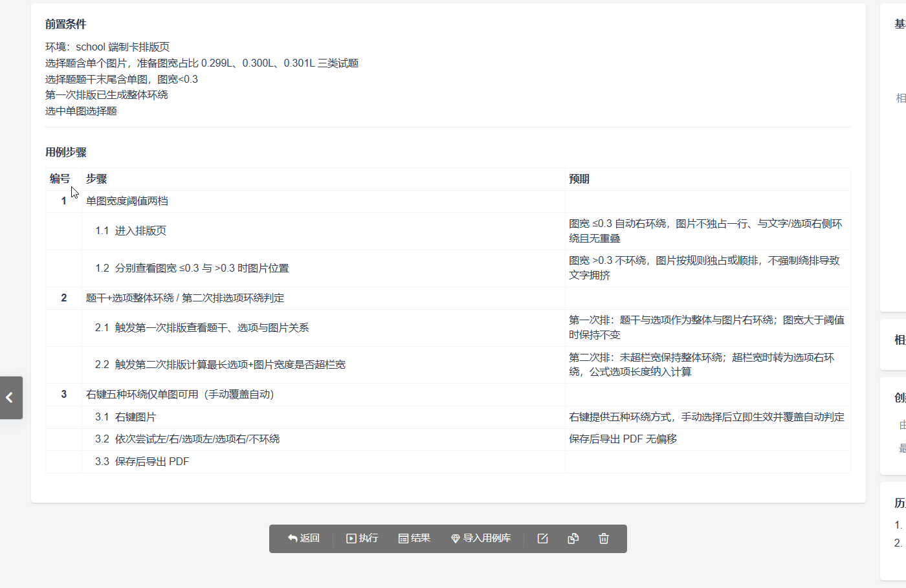Viewport: 906px width, 588px height.
Task: Click the 预期 column header
Action: click(x=579, y=179)
